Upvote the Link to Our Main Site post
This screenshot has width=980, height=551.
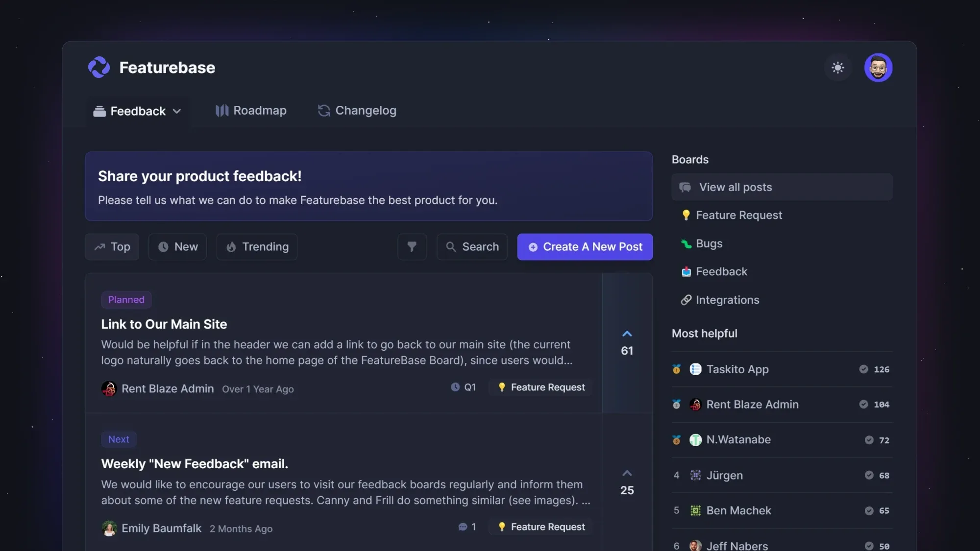[x=627, y=335]
